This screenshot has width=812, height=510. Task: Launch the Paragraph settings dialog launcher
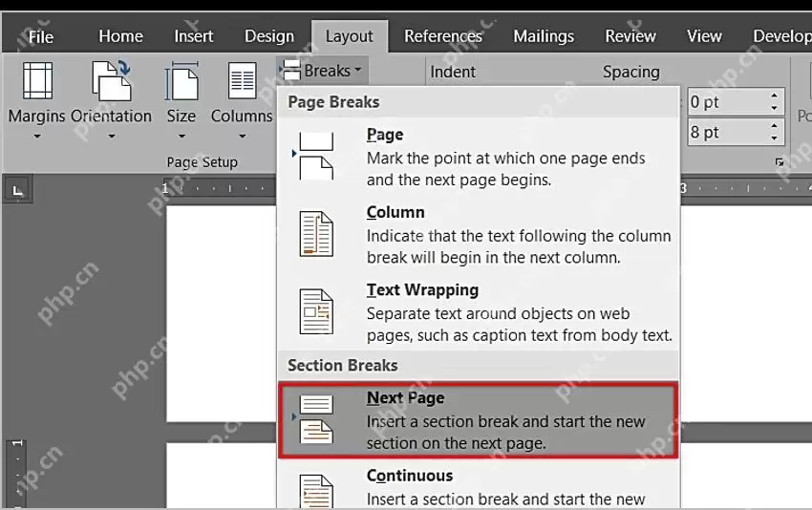780,162
